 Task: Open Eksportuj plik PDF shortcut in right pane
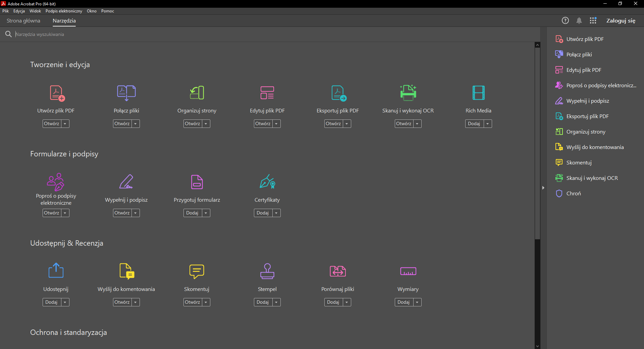tap(582, 116)
